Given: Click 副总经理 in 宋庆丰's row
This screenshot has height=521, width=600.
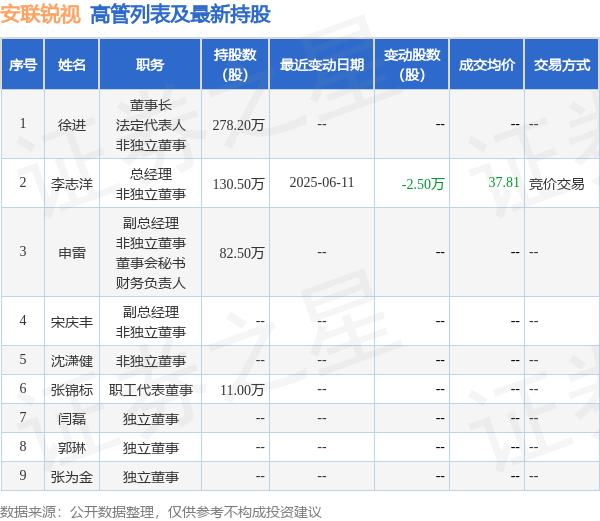Looking at the screenshot, I should (x=150, y=312).
